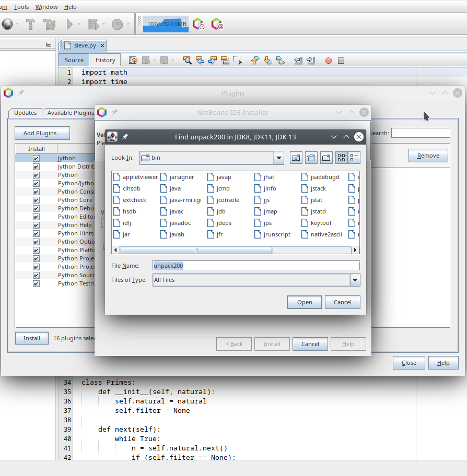Open the Debug Project dropdown arrow

[103, 25]
